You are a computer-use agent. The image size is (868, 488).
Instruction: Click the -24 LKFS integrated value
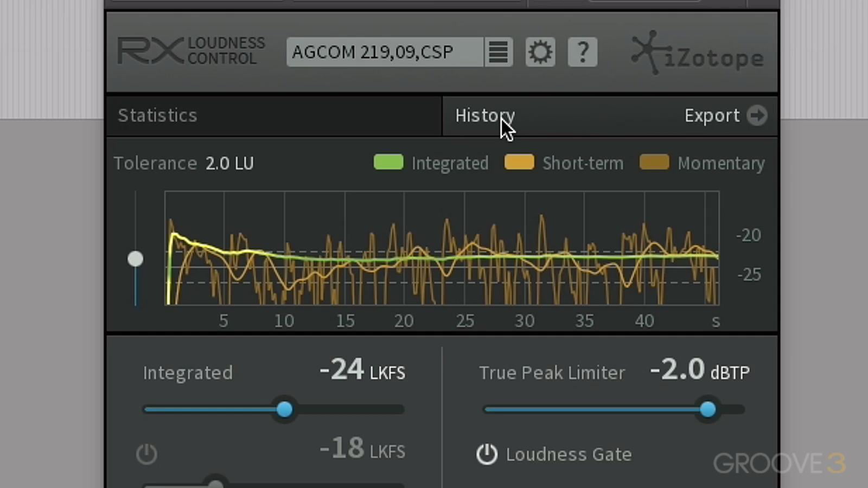coord(362,370)
